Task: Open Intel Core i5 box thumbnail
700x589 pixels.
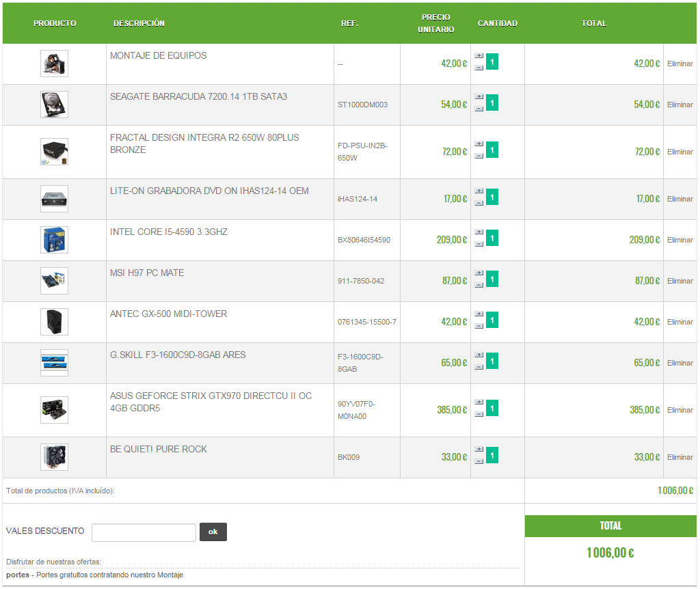Action: coord(54,240)
